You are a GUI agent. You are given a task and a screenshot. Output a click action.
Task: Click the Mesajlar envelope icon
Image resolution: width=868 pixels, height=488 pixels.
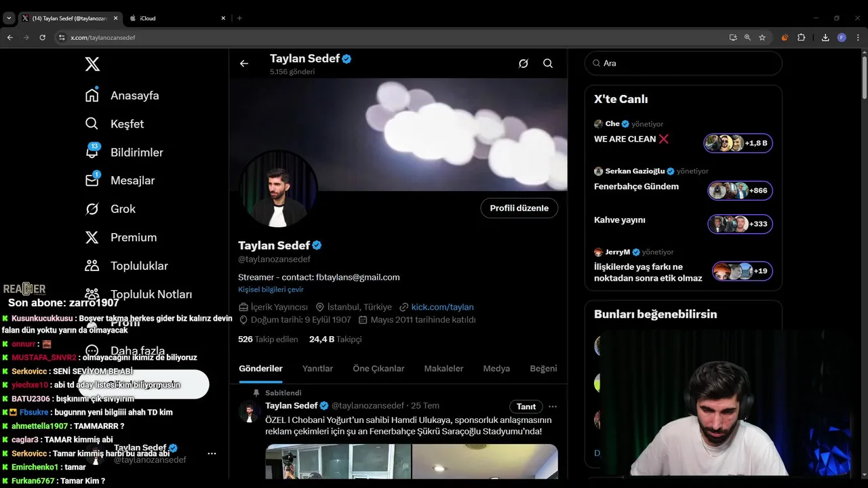[92, 180]
